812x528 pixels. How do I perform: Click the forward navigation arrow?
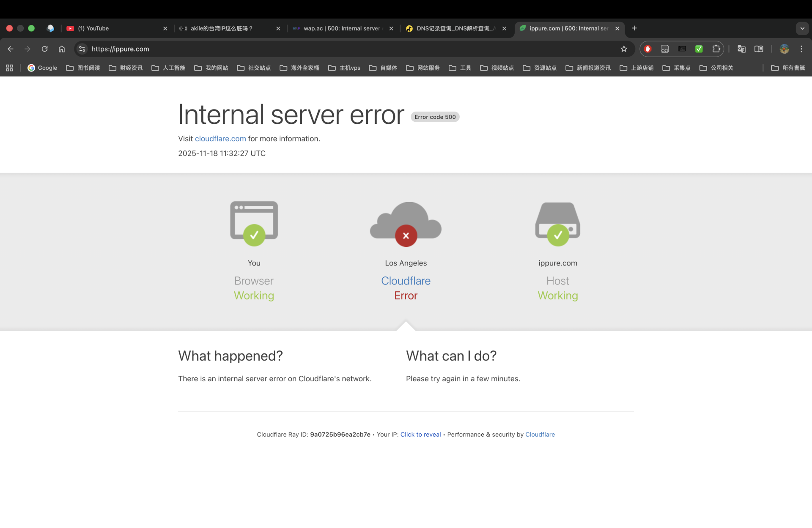click(x=27, y=49)
